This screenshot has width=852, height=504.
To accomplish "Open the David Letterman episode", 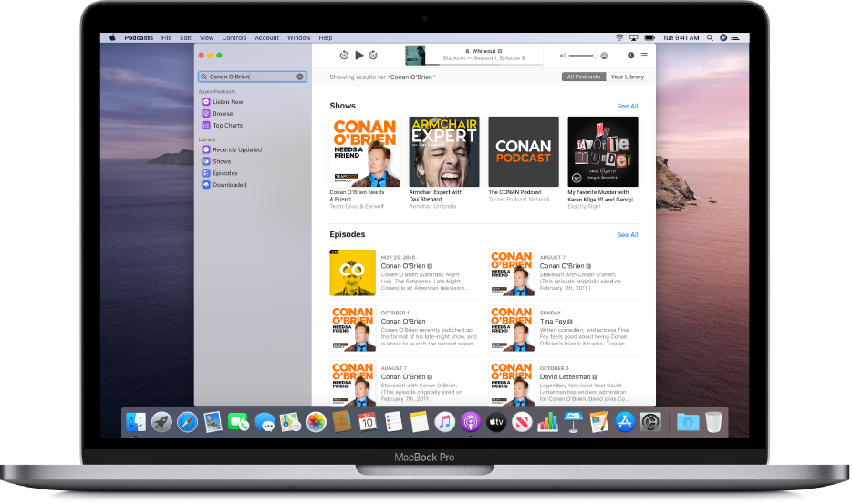I will 563,384.
